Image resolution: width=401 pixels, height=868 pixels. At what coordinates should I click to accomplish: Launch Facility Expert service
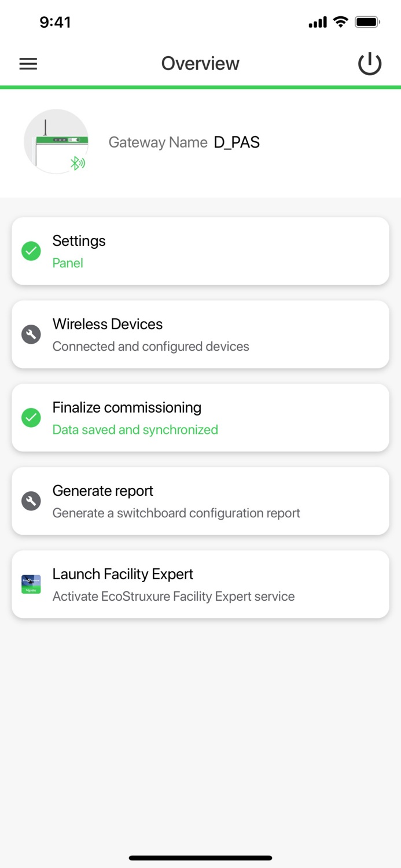(x=200, y=584)
